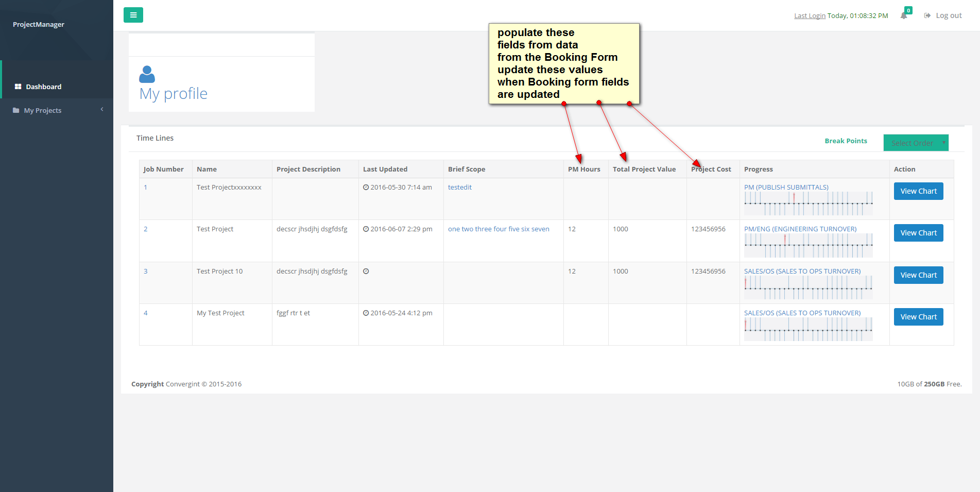Click SALES/OS link in My Test Project row
This screenshot has width=980, height=492.
pos(802,313)
